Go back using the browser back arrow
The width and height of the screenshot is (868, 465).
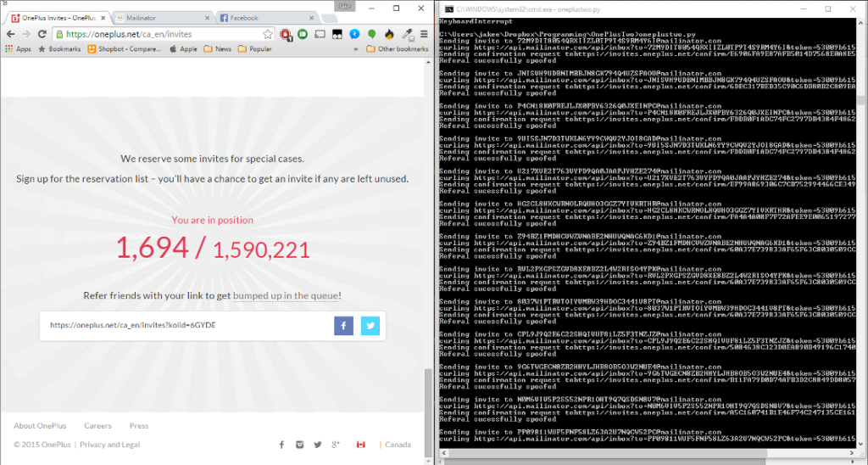[10, 34]
